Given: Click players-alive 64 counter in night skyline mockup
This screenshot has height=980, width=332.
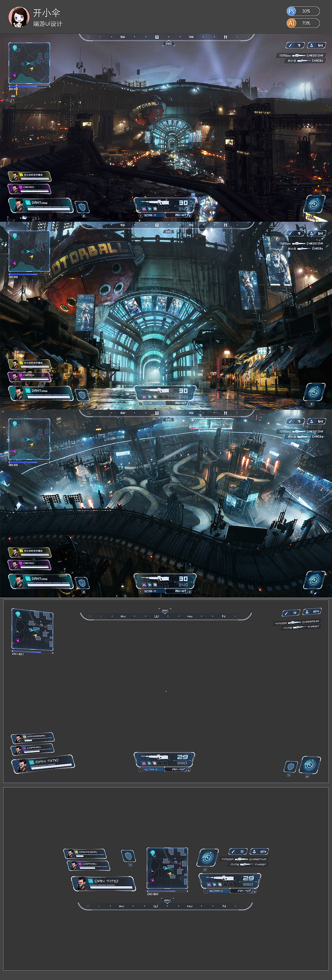Looking at the screenshot, I should tap(316, 45).
